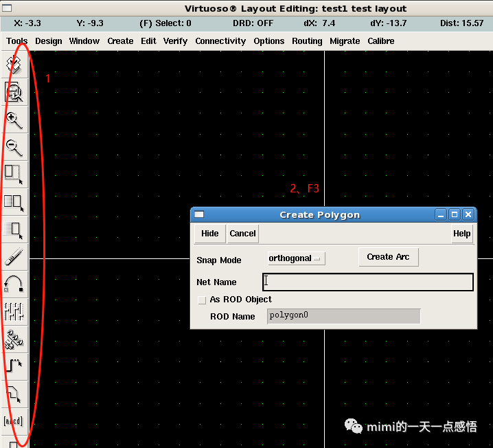Image resolution: width=493 pixels, height=448 pixels.
Task: Open the Design menu
Action: tap(49, 41)
